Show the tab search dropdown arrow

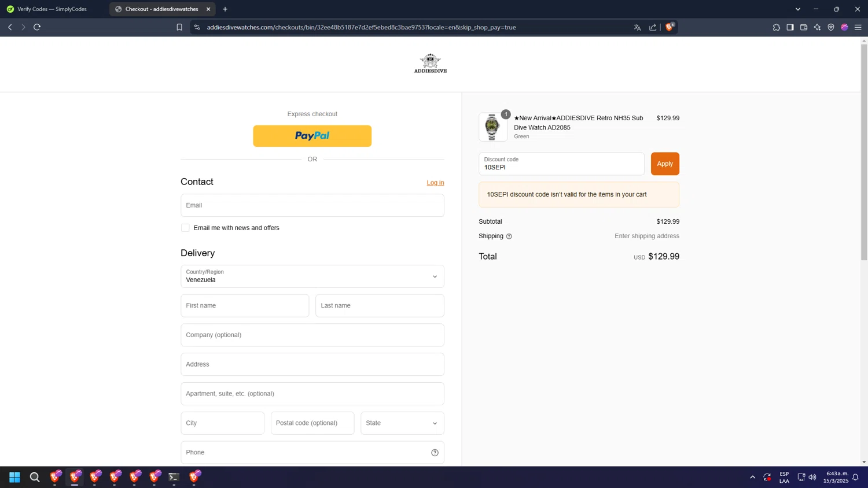click(x=797, y=9)
